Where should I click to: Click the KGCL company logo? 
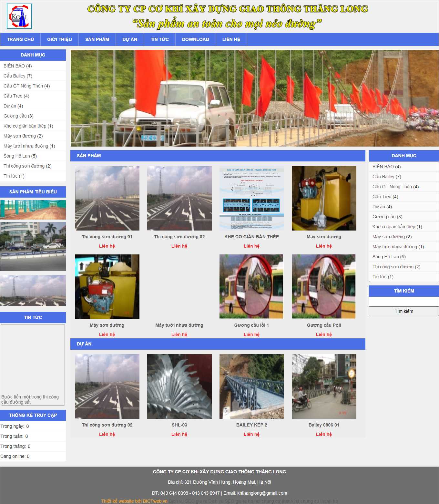tap(19, 16)
